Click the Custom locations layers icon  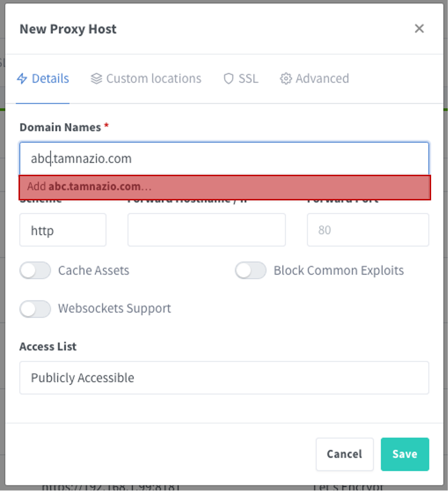tap(96, 79)
